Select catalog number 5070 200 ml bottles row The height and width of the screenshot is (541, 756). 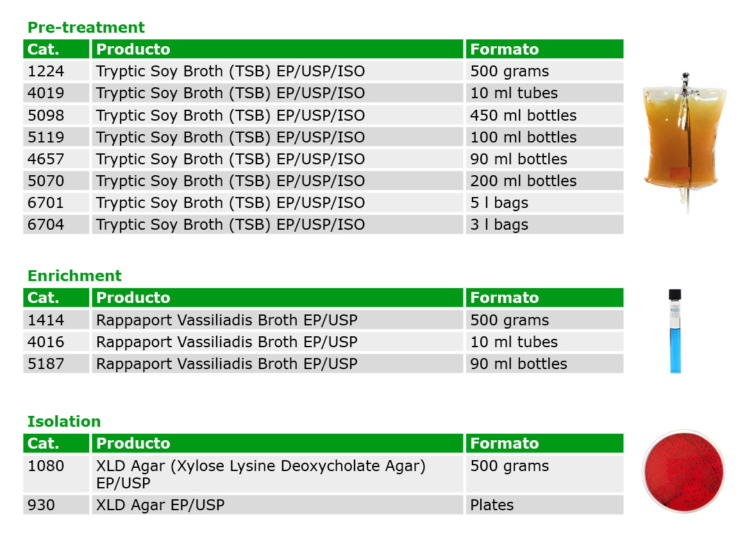[323, 180]
